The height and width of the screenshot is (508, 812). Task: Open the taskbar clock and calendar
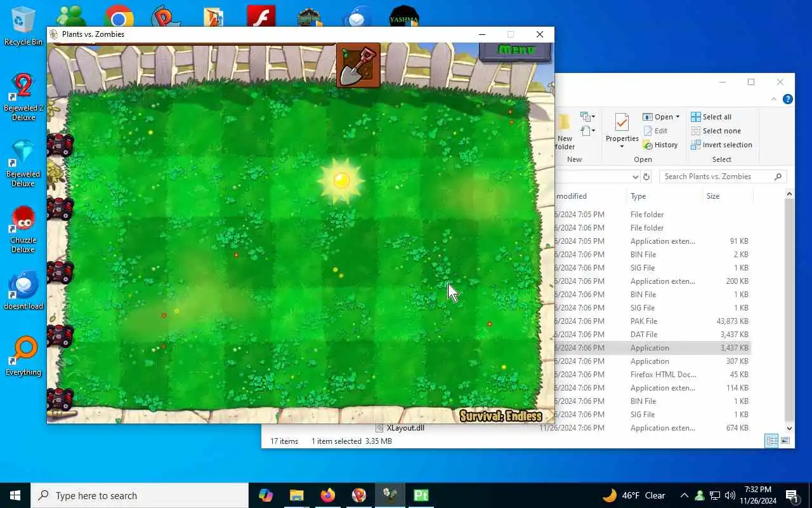pyautogui.click(x=757, y=495)
